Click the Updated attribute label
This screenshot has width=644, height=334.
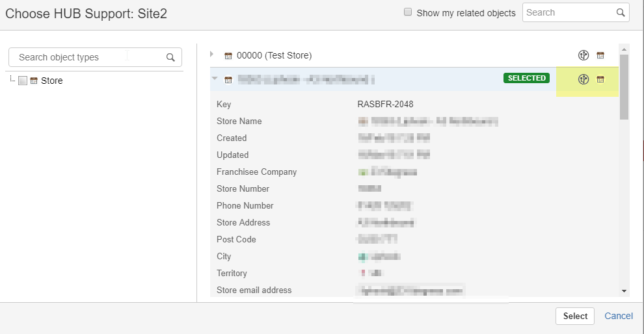pyautogui.click(x=232, y=155)
